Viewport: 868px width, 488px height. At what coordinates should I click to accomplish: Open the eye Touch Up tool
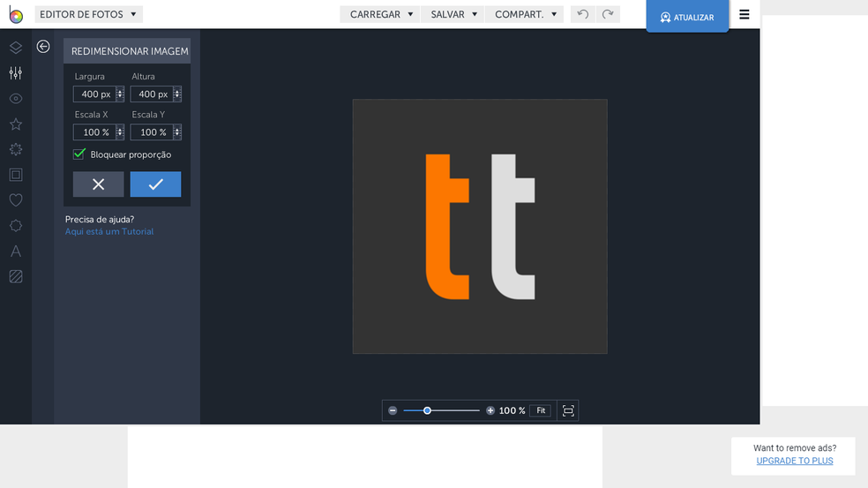point(16,99)
